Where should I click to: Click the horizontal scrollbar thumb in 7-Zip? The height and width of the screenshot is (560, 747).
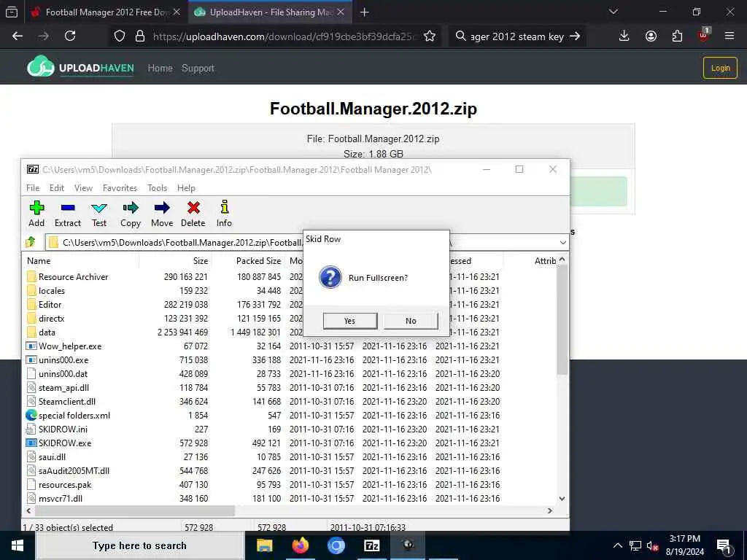[x=135, y=510]
